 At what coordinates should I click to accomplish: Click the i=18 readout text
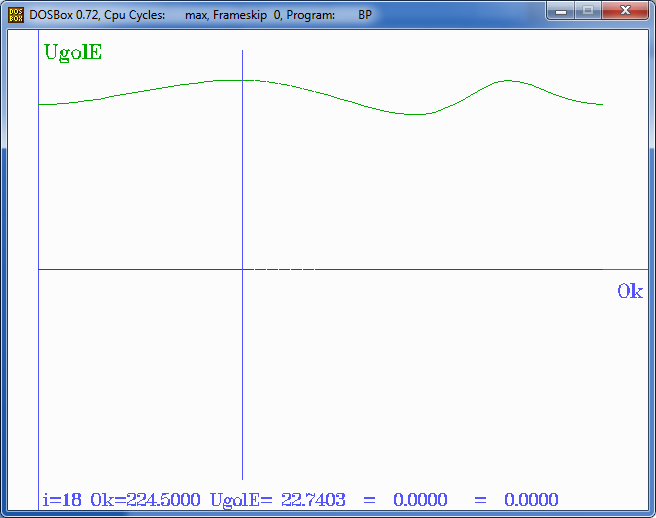[62, 500]
